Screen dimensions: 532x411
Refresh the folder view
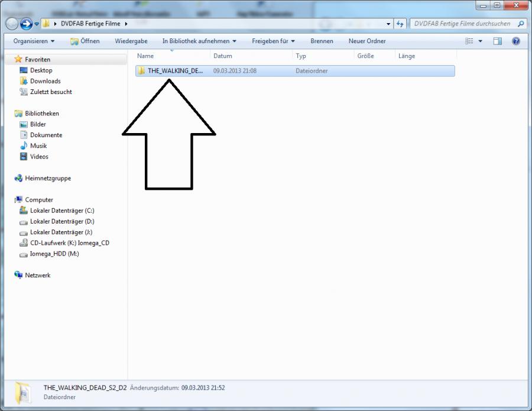pyautogui.click(x=400, y=24)
